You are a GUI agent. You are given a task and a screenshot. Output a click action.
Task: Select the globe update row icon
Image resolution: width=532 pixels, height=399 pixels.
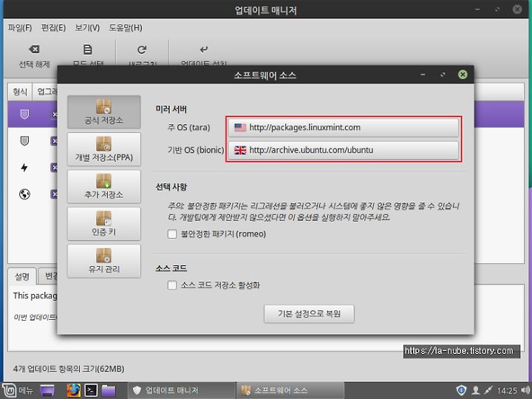point(24,194)
